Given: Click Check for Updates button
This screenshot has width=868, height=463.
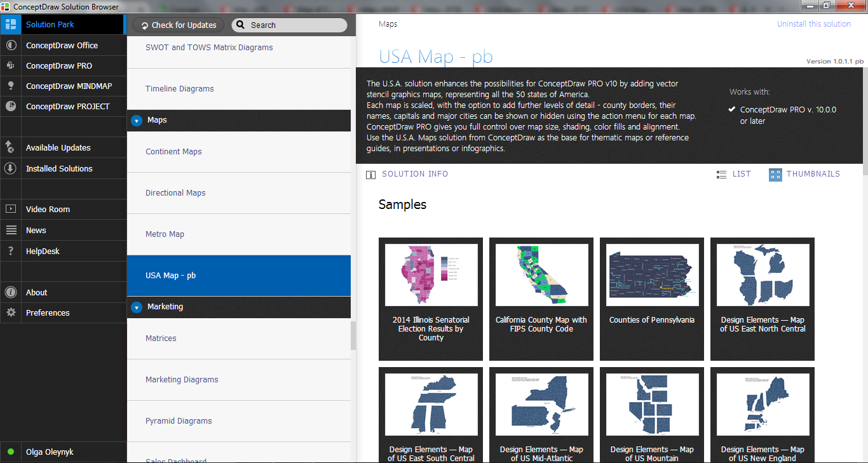Looking at the screenshot, I should coord(178,25).
